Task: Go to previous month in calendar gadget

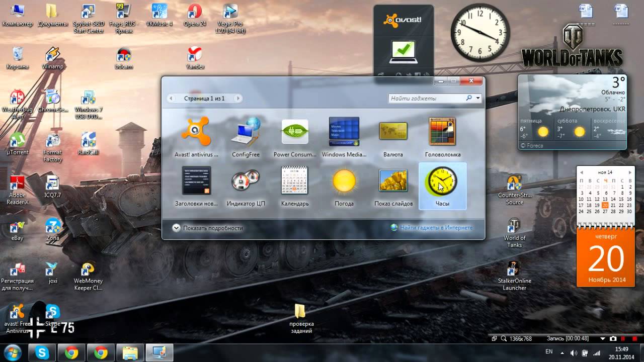Action: 581,172
